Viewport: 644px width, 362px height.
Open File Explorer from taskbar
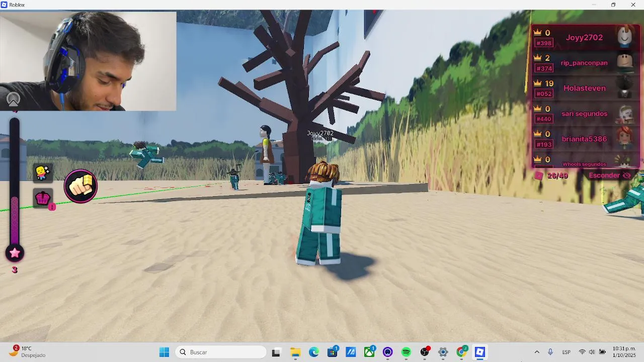point(295,352)
